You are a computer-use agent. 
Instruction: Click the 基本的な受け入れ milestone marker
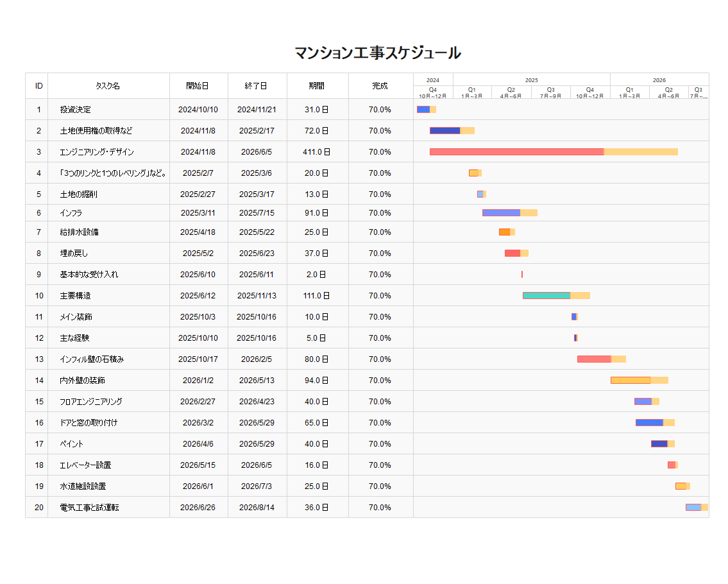click(x=522, y=275)
